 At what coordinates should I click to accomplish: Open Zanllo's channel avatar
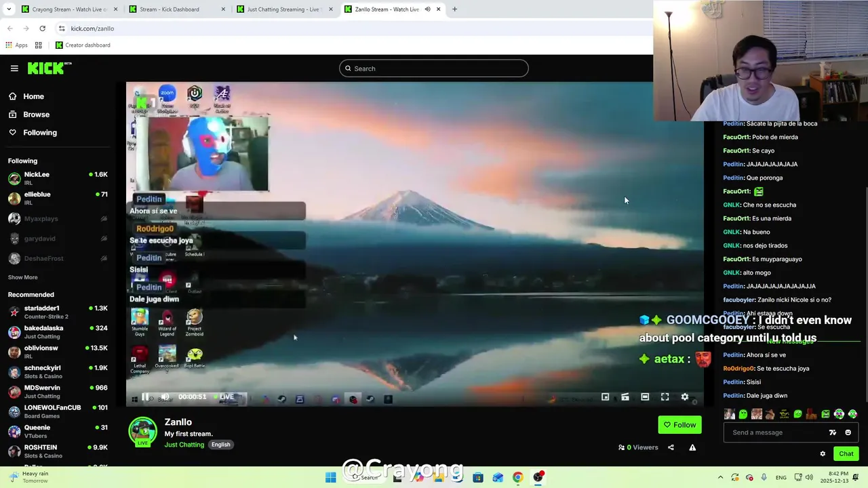(142, 432)
